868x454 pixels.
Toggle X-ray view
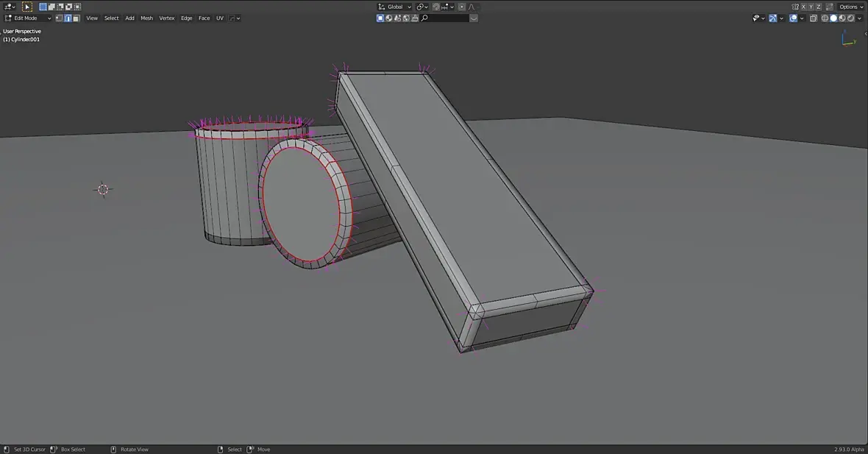(813, 18)
